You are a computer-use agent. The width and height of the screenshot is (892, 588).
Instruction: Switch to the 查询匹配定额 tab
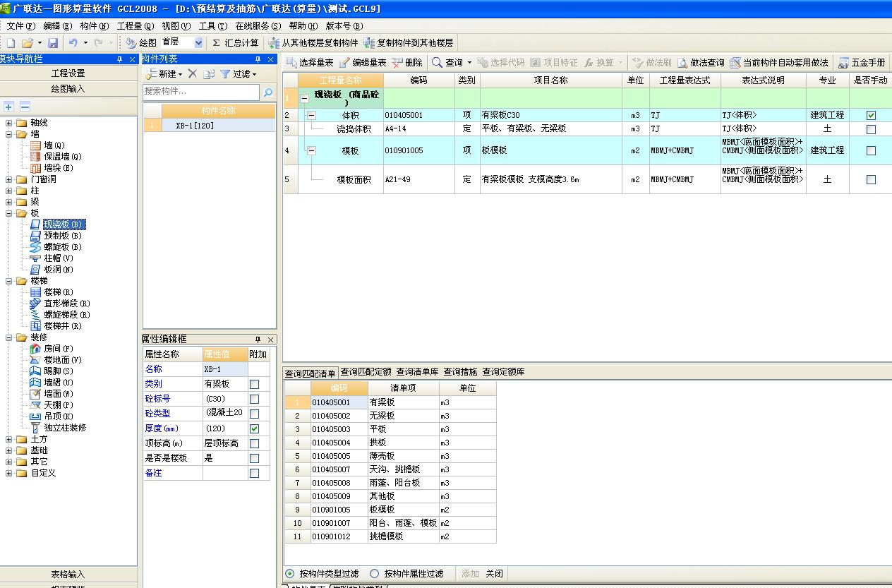click(x=366, y=372)
